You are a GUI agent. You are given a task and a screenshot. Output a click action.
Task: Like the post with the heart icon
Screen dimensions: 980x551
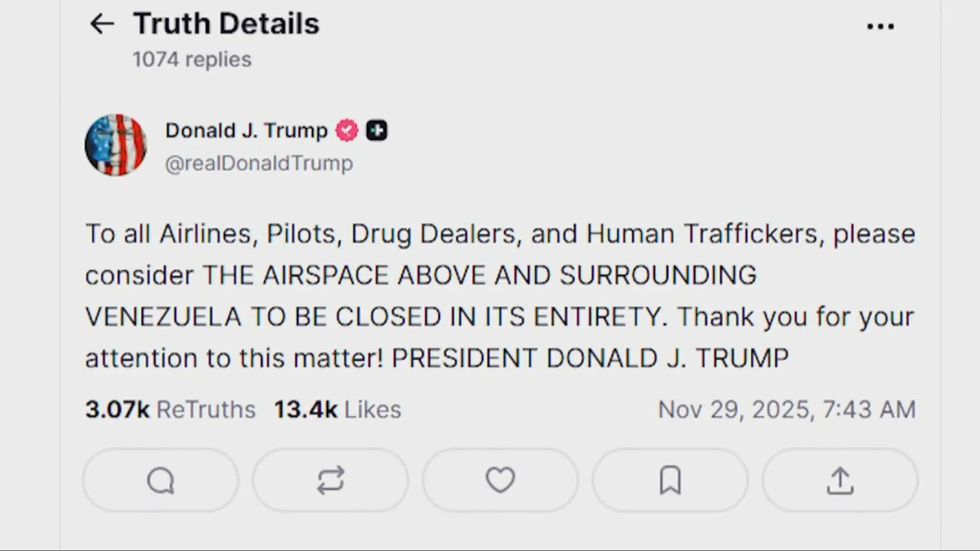click(501, 480)
